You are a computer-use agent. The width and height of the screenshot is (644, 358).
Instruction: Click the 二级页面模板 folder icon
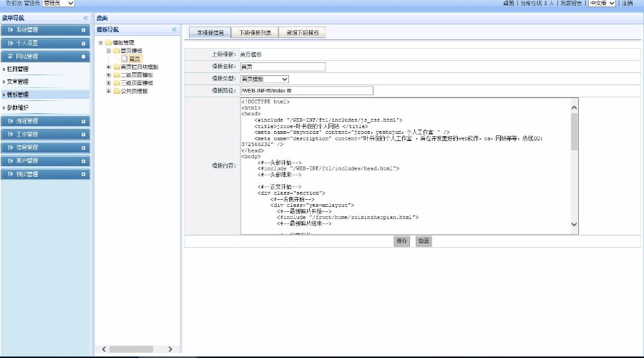[117, 74]
